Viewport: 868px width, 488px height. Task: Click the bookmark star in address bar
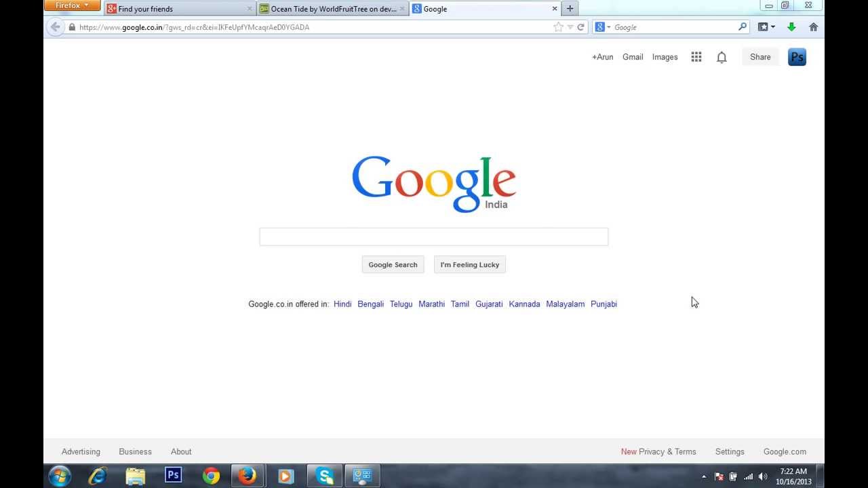558,27
